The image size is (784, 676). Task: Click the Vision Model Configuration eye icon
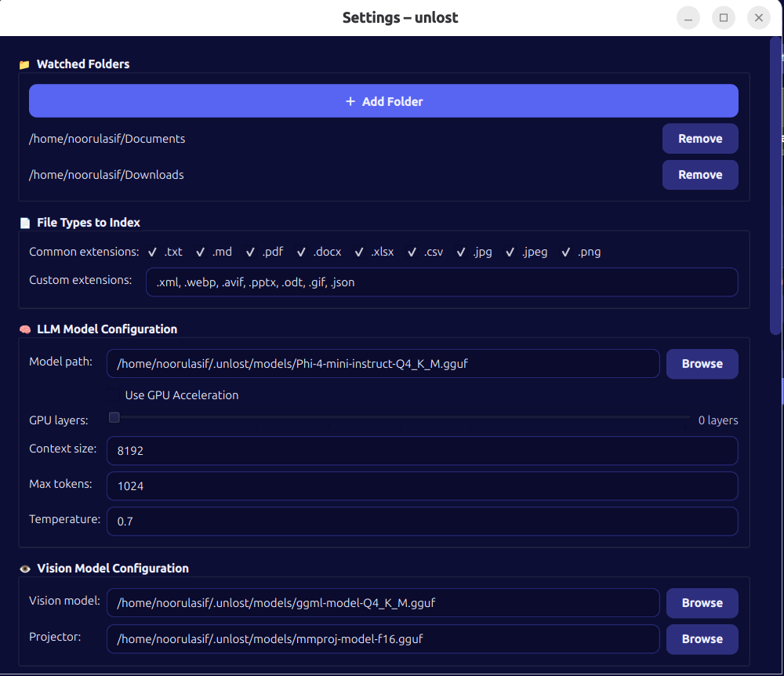pyautogui.click(x=25, y=569)
